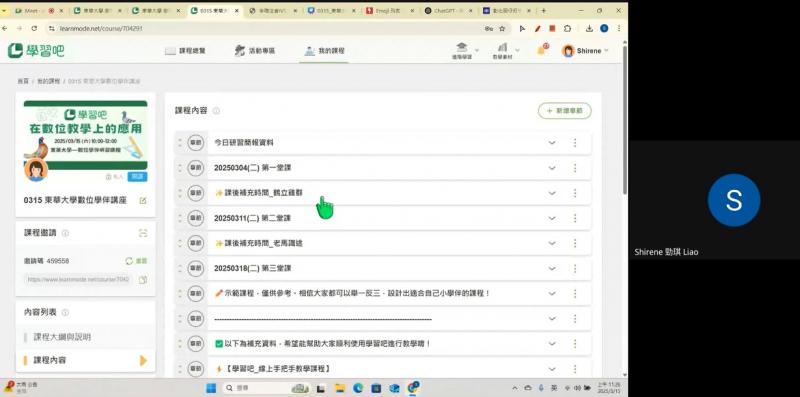The image size is (800, 397).
Task: Open more options for 20250304(二) 第一堂課
Action: tap(575, 168)
